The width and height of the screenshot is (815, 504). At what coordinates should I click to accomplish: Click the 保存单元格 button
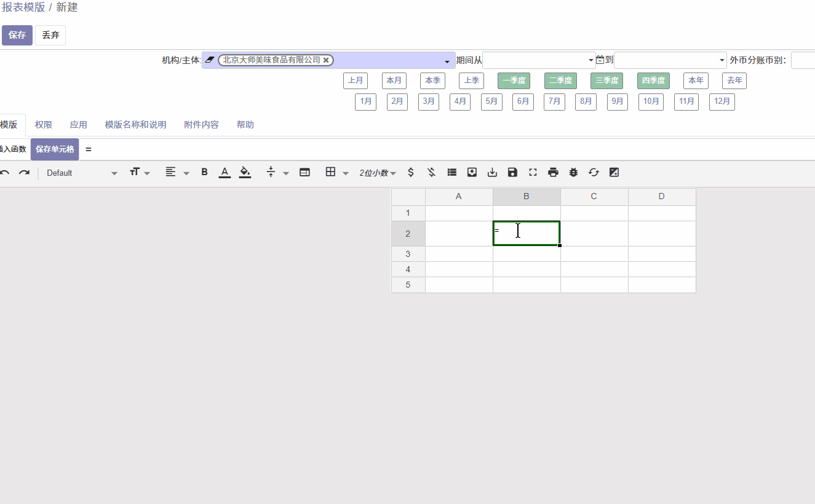55,149
